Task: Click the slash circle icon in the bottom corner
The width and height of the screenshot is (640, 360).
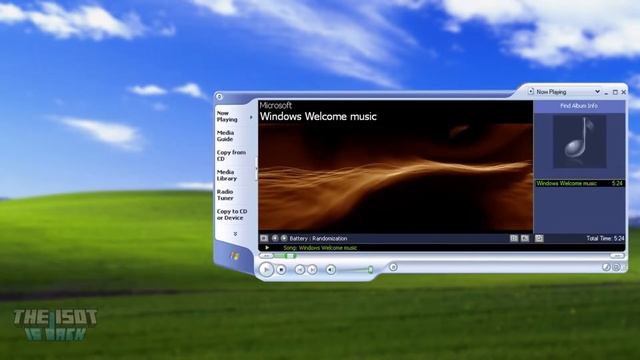Action: coord(606,267)
